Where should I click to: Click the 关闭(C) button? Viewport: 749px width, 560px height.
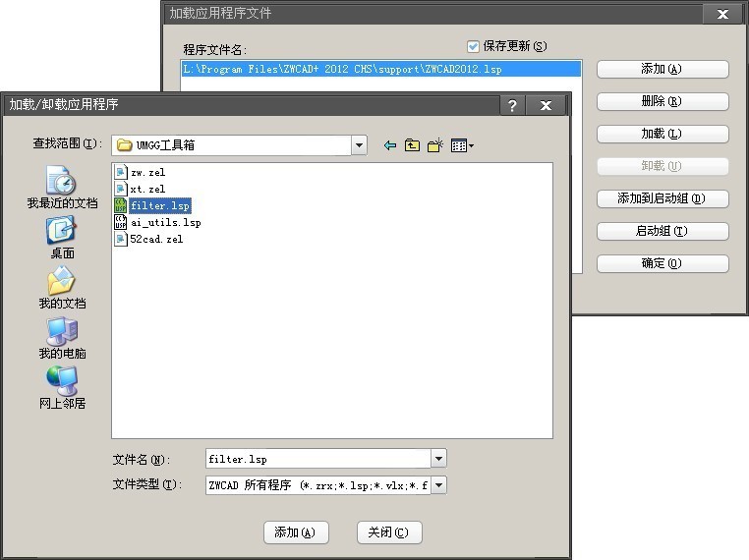click(389, 532)
